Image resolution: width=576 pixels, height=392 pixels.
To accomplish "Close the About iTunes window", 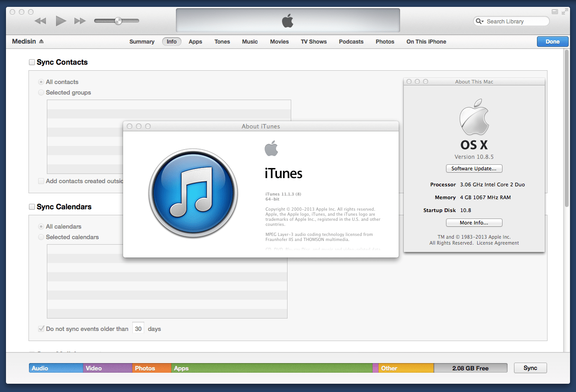I will pyautogui.click(x=130, y=126).
